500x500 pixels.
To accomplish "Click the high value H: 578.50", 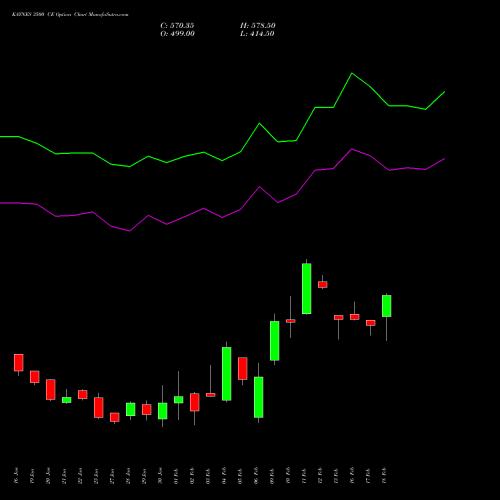I will (x=258, y=26).
